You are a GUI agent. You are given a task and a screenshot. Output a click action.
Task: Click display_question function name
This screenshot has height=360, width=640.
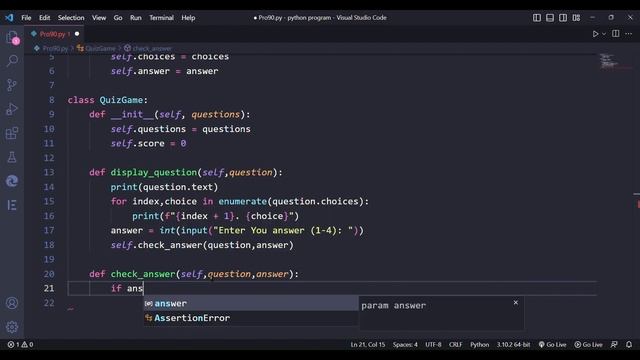154,172
